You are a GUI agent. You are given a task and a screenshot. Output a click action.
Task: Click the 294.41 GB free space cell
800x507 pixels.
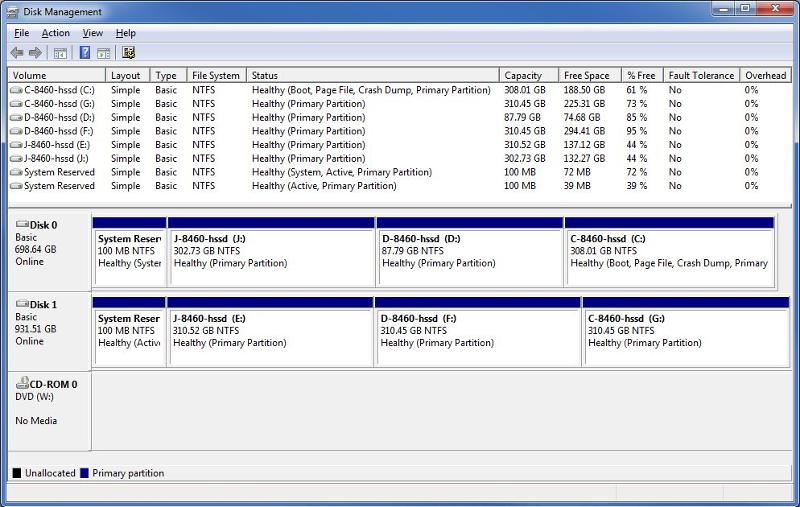pos(584,132)
